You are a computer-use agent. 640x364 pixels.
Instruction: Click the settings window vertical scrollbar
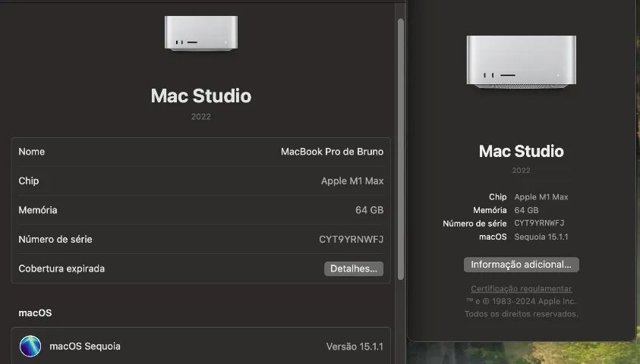pos(401,149)
